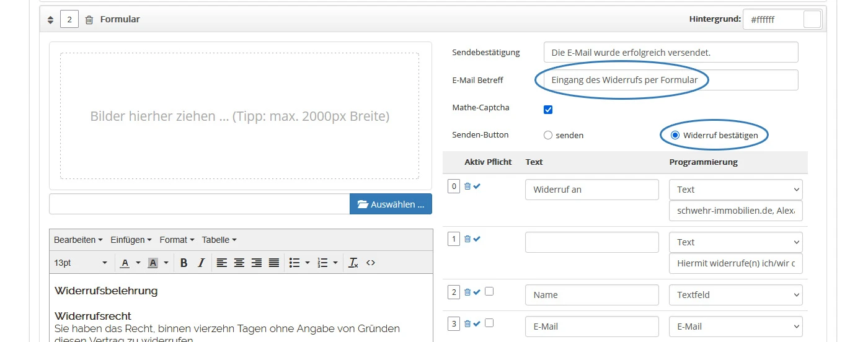Open the bullet list style dropdown arrow
This screenshot has height=342, width=868.
tap(308, 263)
